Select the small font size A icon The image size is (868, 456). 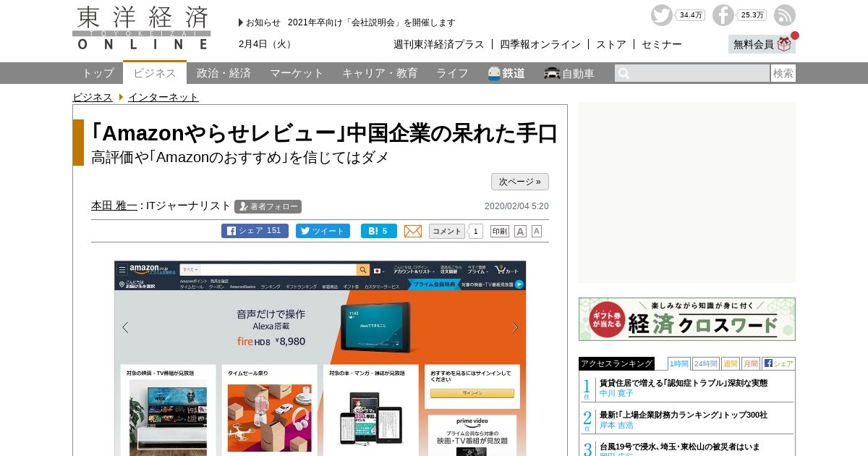click(537, 231)
